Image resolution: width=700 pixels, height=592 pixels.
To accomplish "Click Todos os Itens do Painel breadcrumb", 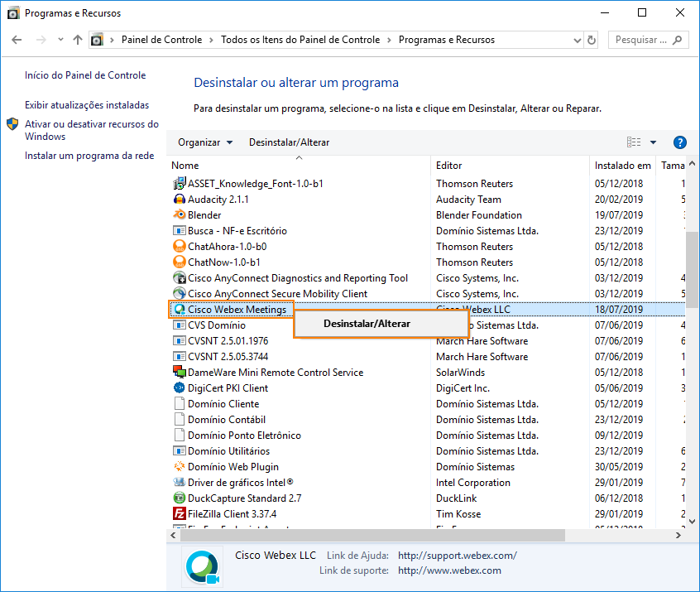I will click(x=300, y=40).
